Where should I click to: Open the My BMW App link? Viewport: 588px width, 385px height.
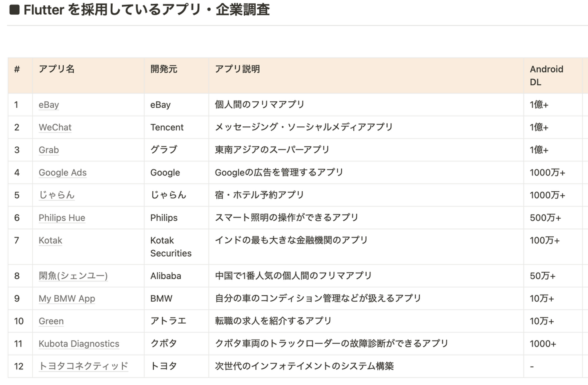tap(67, 298)
